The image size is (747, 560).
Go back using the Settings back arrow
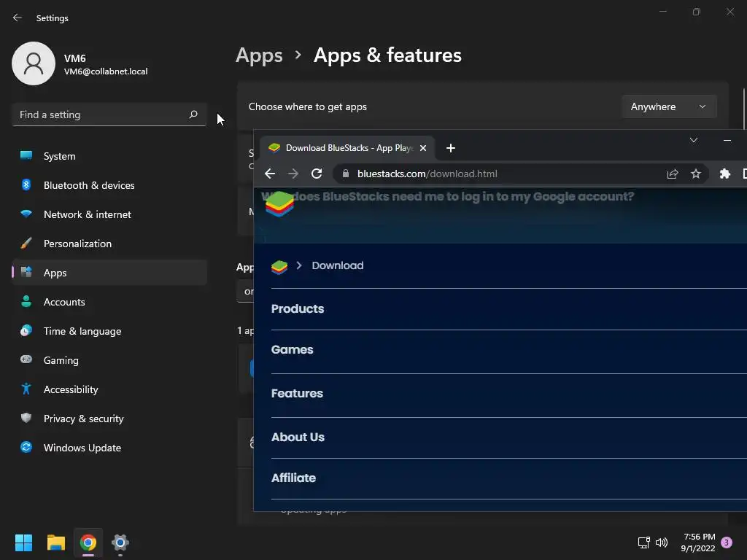(18, 17)
